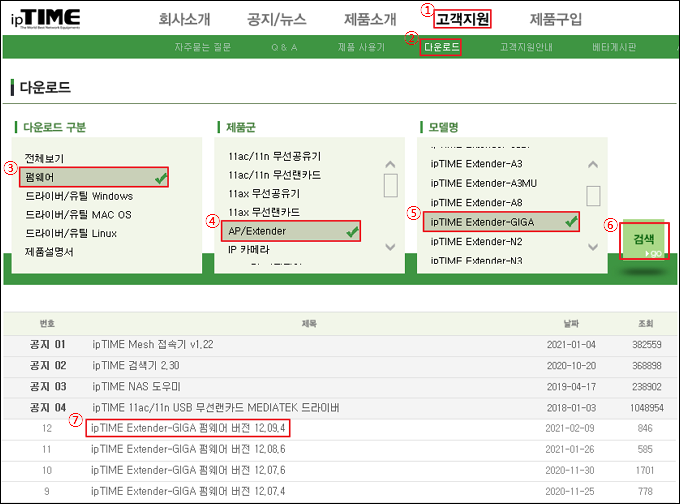Click date 2021-02-09 cell
The width and height of the screenshot is (680, 504).
tap(570, 428)
